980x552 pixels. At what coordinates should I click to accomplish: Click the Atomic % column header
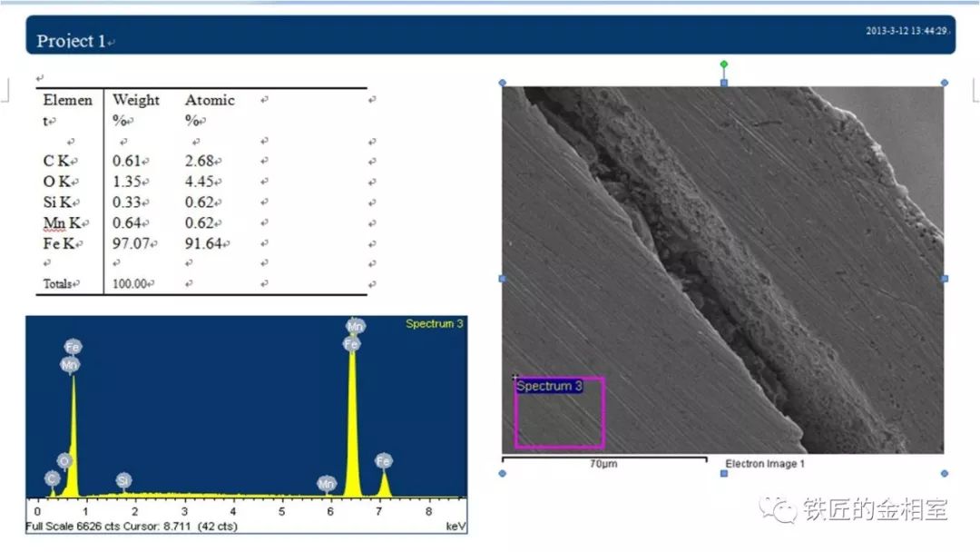pyautogui.click(x=210, y=109)
